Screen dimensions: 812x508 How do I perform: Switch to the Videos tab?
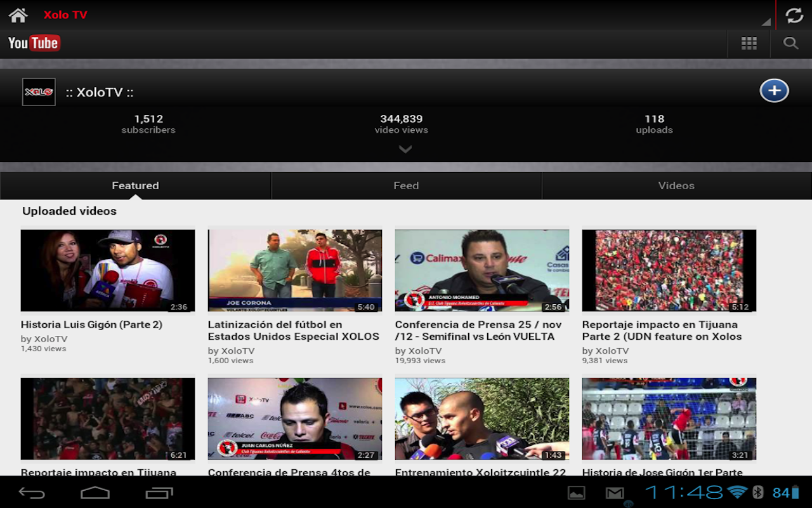pos(676,185)
